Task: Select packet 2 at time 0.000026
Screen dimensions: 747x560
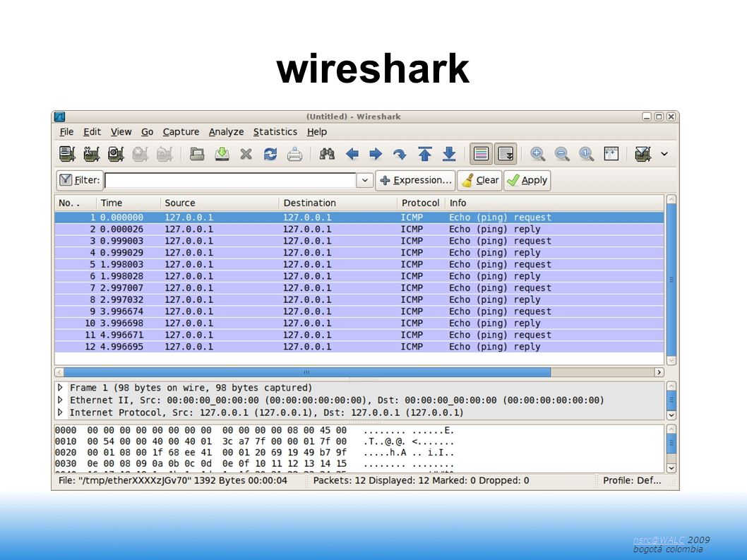Action: pyautogui.click(x=359, y=230)
